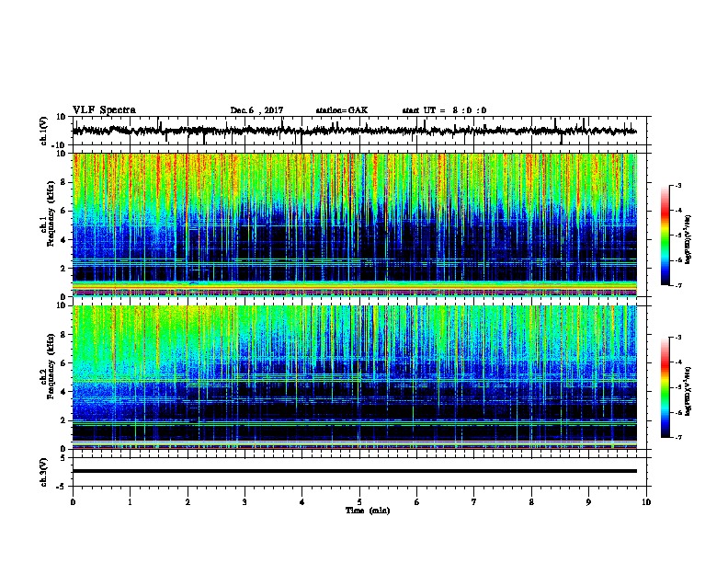Click time axis tick label "3"

point(245,502)
